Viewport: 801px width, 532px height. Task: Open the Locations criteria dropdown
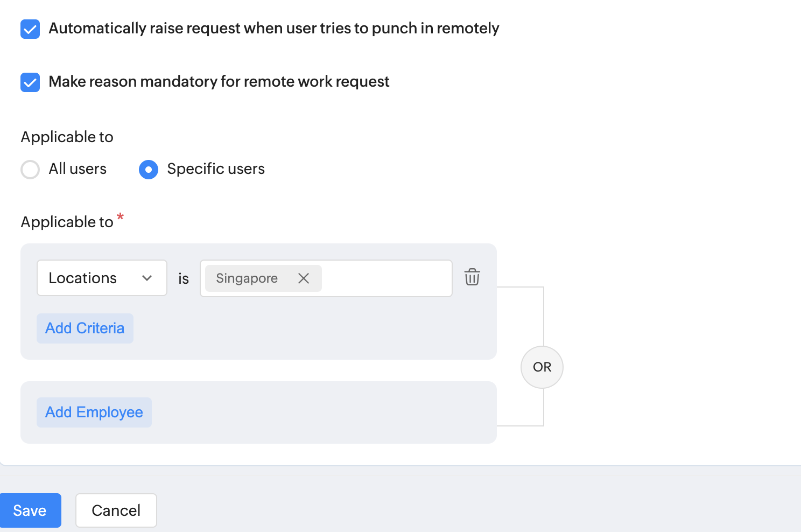[101, 278]
